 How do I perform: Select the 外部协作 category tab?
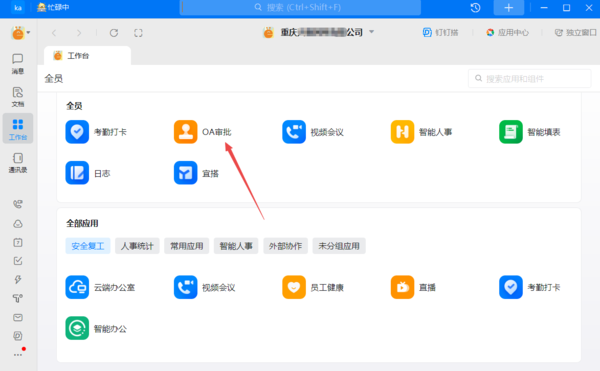[x=285, y=246]
